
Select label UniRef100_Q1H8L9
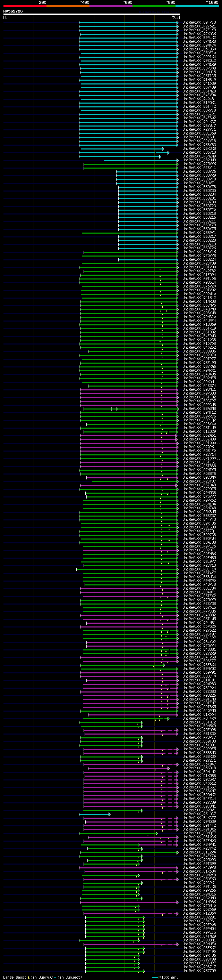[x=199, y=80]
